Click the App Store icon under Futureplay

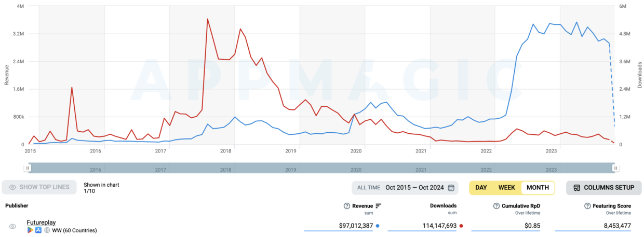38,230
